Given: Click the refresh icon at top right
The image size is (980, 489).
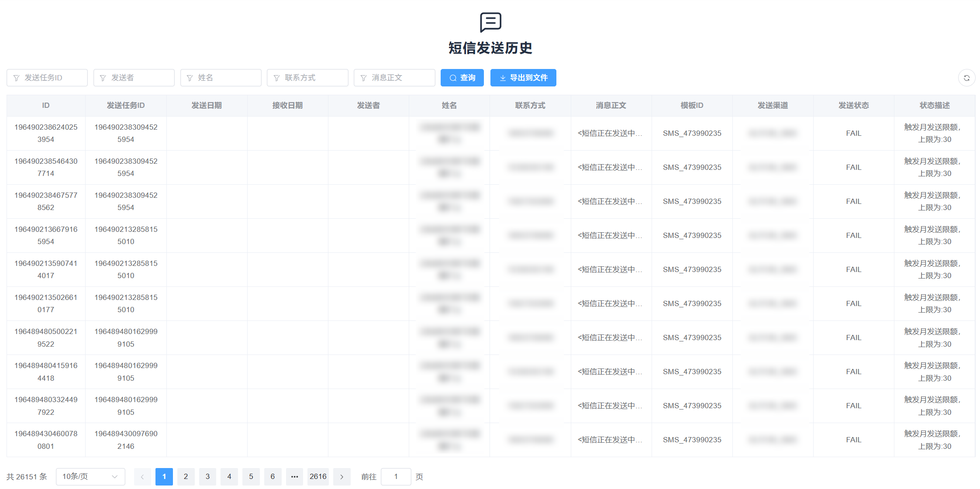Looking at the screenshot, I should point(967,78).
